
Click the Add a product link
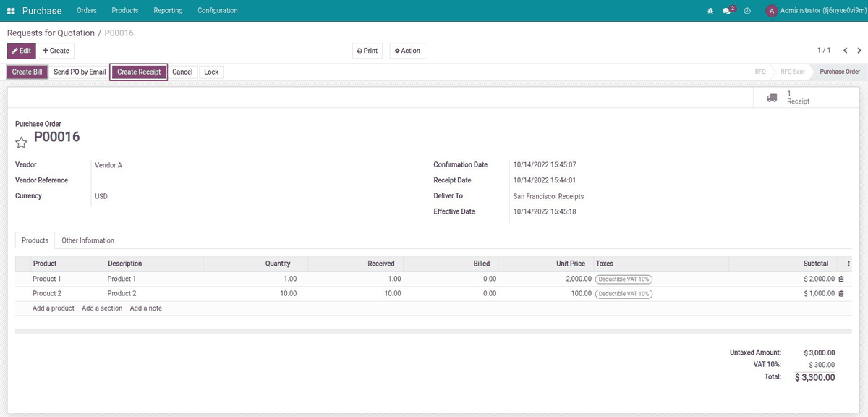click(54, 308)
